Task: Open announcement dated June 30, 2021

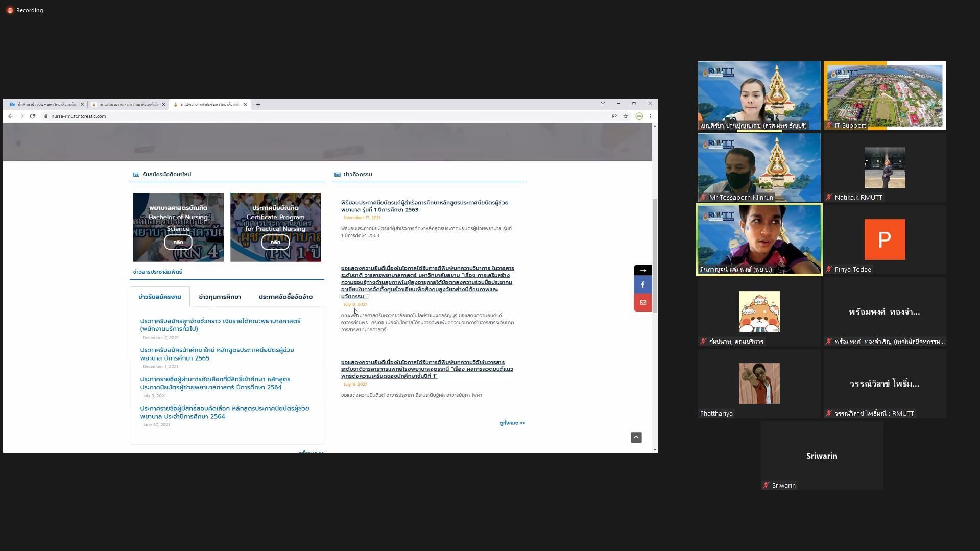Action: [x=225, y=412]
